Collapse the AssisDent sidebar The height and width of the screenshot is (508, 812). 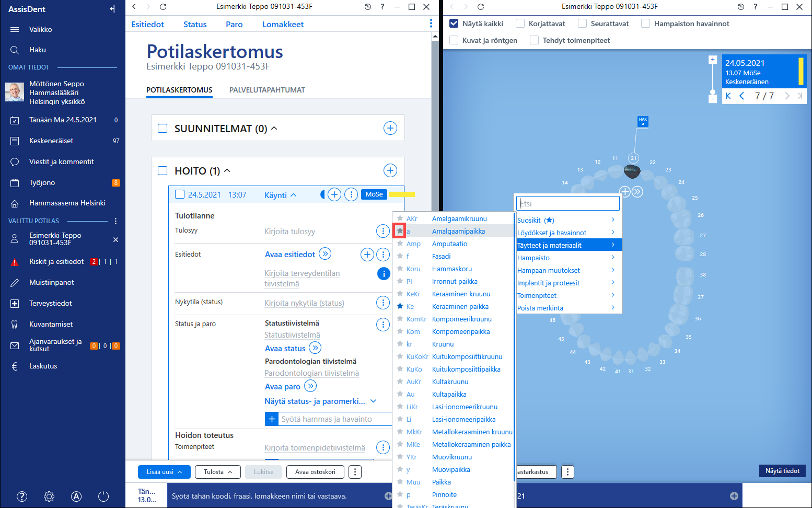tap(112, 9)
